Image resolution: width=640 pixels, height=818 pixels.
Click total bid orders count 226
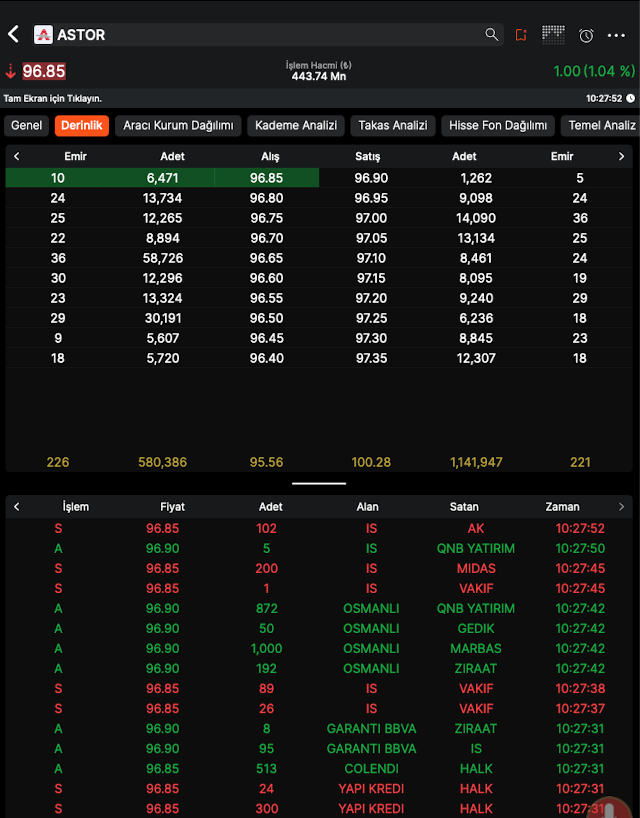coord(58,462)
